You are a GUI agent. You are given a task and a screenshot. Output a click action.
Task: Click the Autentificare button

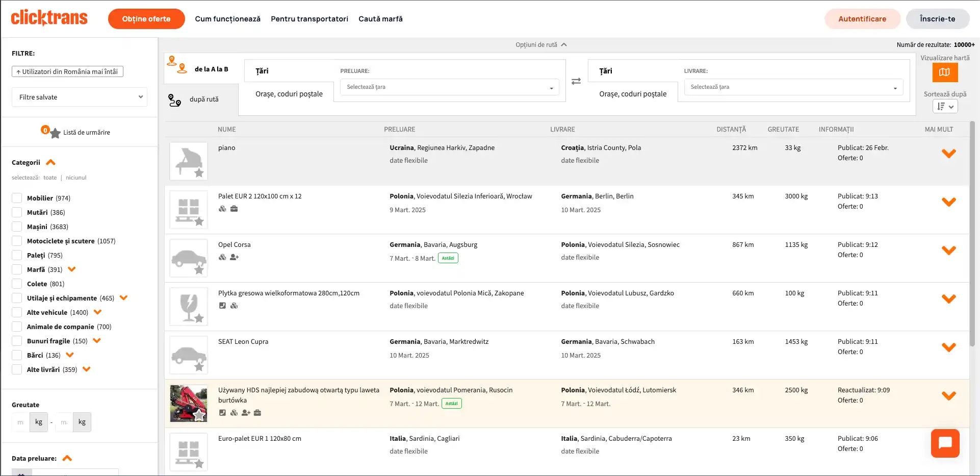tap(862, 19)
